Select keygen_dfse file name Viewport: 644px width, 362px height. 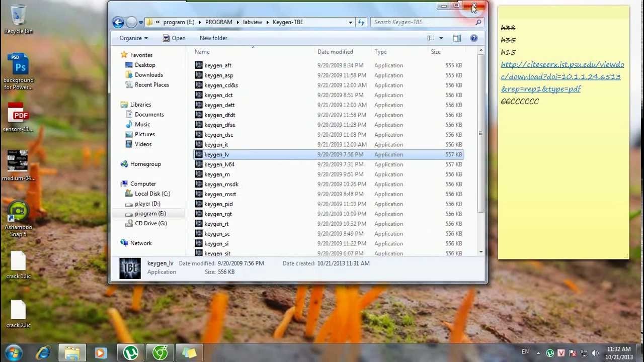219,125
